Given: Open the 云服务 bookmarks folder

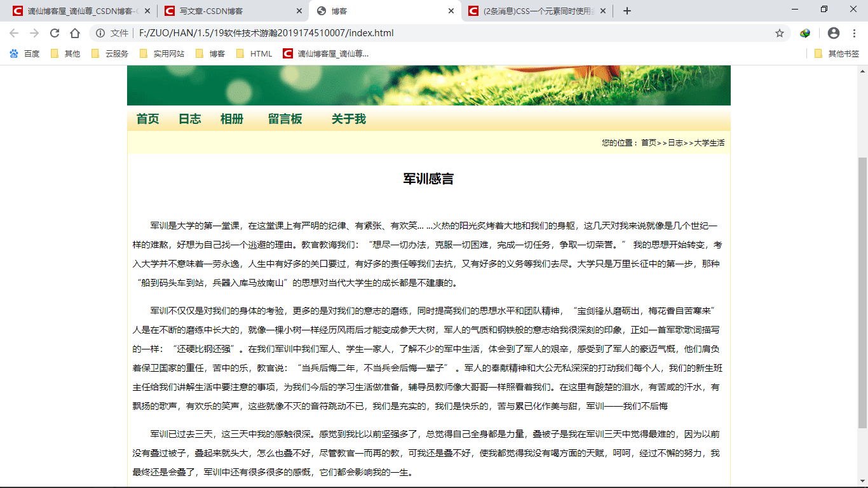Looking at the screenshot, I should [x=110, y=54].
